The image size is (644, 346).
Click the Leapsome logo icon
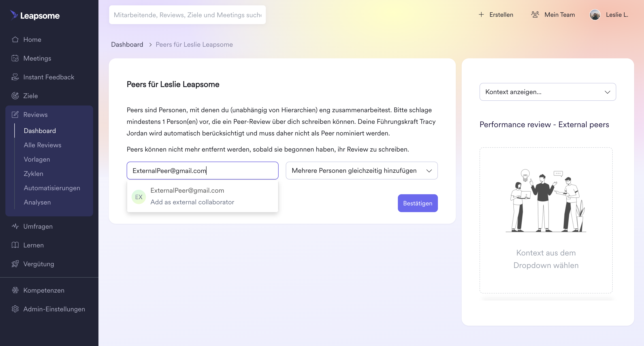[14, 15]
